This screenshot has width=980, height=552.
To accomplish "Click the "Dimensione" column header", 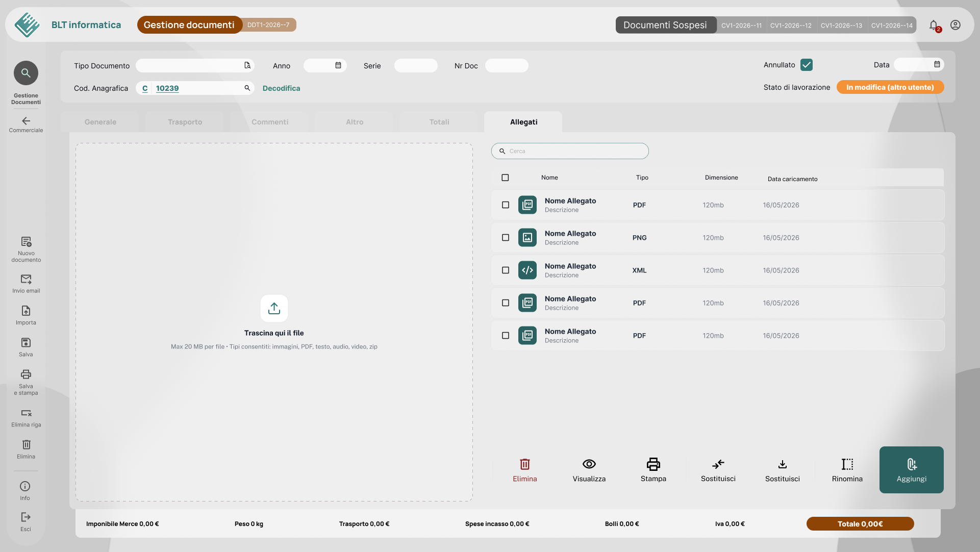I will 721,178.
